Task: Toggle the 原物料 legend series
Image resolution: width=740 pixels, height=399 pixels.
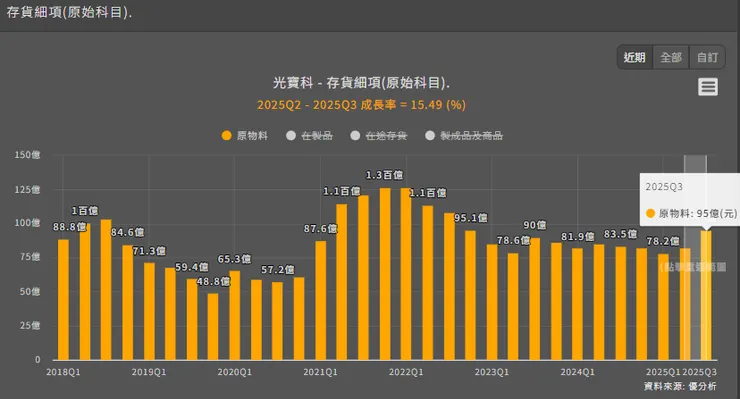Action: (245, 136)
